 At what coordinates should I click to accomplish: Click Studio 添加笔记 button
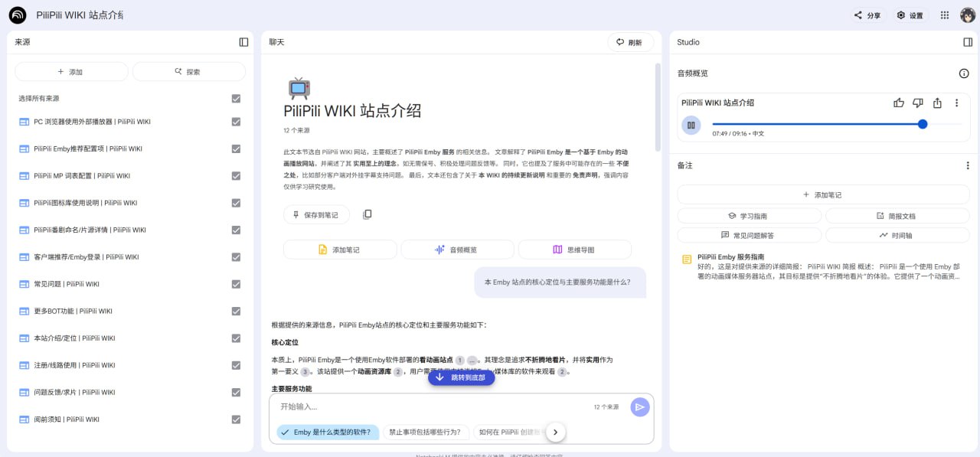tap(823, 194)
